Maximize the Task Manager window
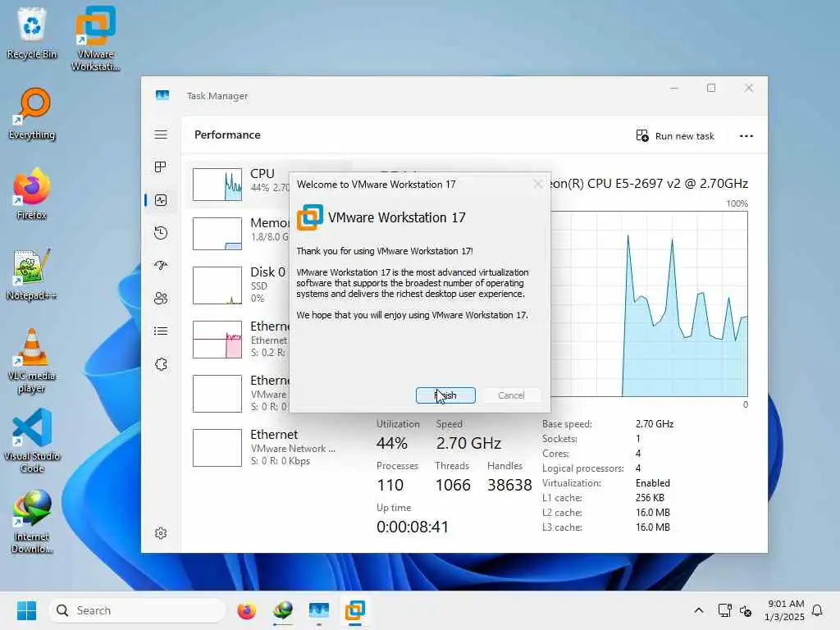 pyautogui.click(x=711, y=88)
